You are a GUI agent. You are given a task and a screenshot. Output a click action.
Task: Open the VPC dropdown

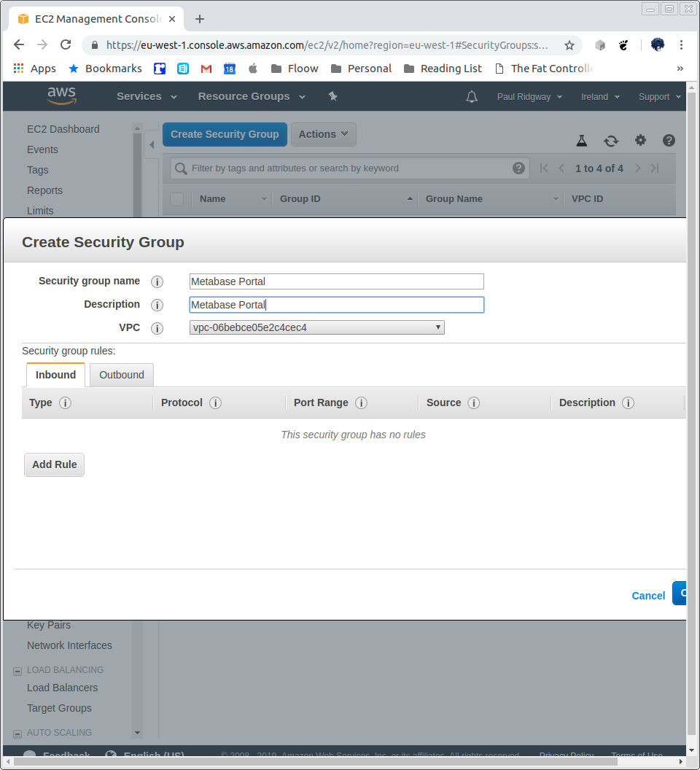(x=317, y=327)
